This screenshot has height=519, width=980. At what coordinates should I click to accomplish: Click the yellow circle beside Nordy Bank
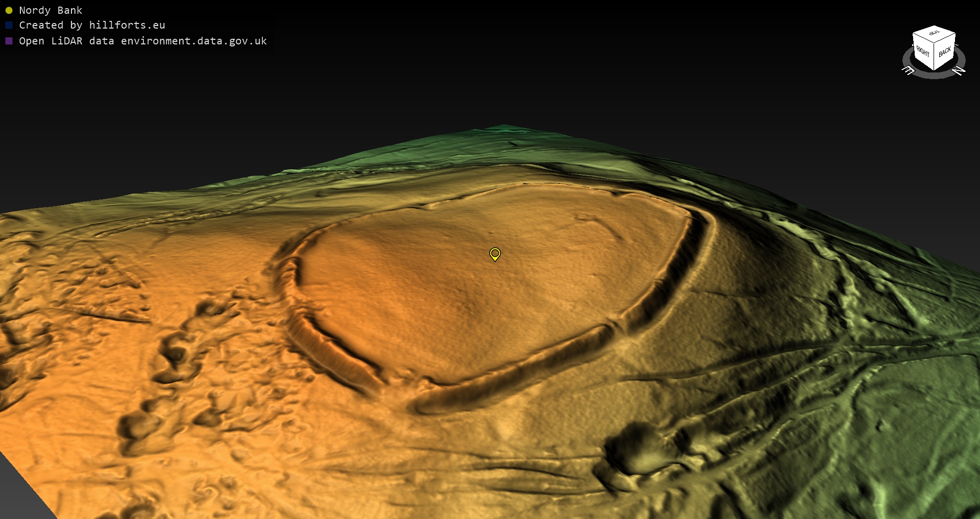click(x=9, y=11)
